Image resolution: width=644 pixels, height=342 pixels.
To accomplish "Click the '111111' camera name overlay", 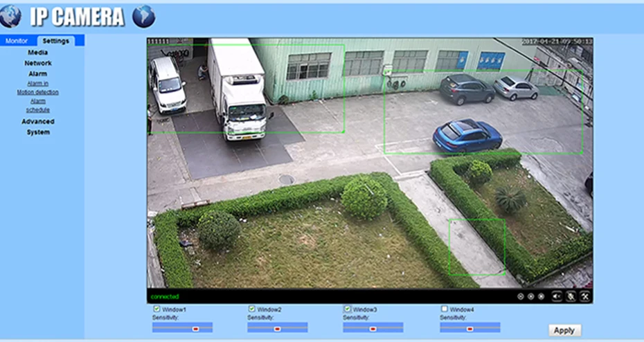I will coord(159,42).
